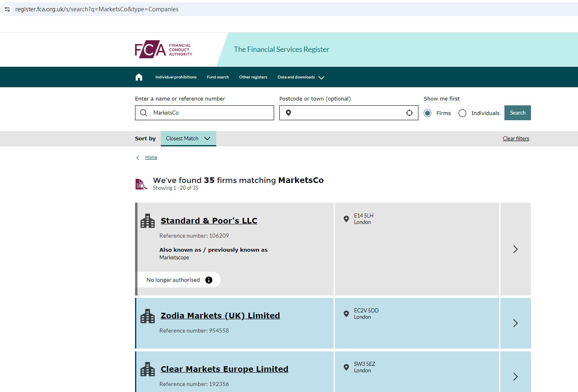578x392 pixels.
Task: Click the building icon beside Standard & Poor's LLC
Action: 148,221
